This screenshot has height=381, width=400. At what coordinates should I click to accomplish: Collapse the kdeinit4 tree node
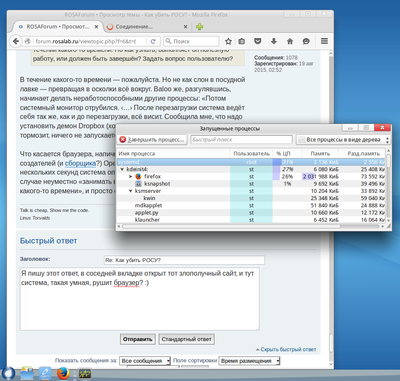click(x=122, y=169)
